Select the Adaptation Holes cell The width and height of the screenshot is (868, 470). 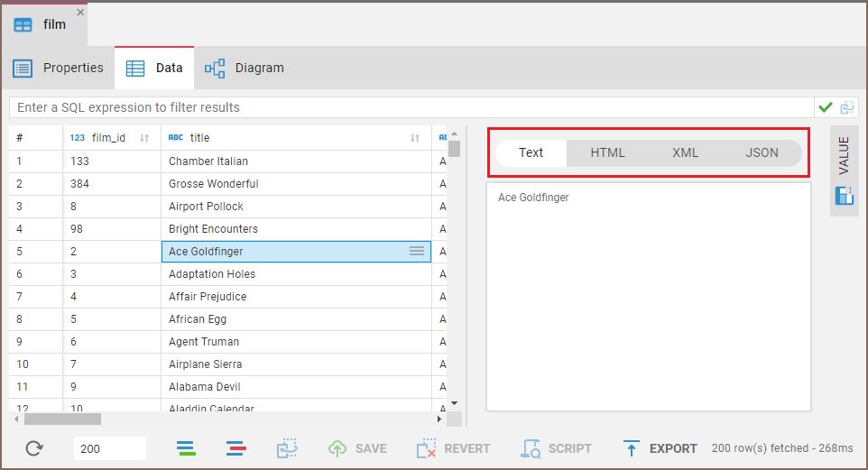296,274
